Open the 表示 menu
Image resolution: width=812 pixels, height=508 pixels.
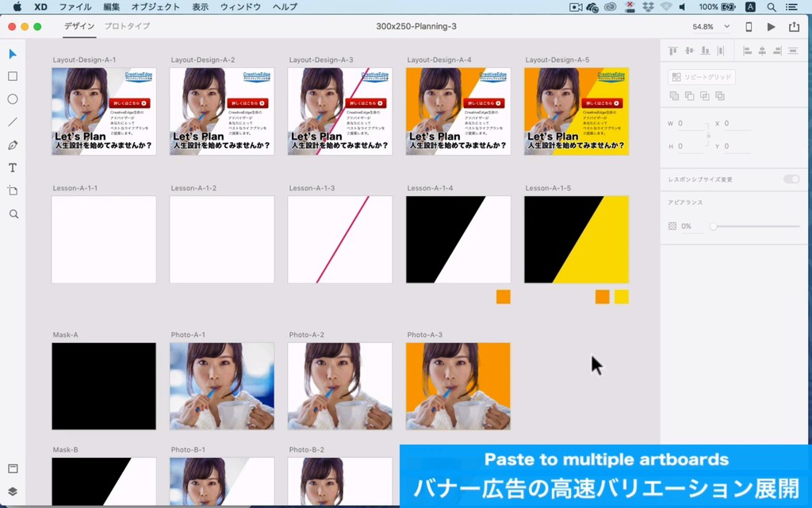[201, 6]
